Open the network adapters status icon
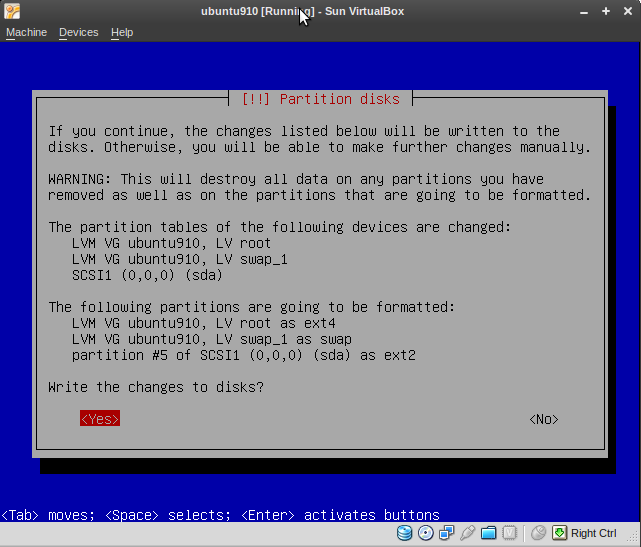The height and width of the screenshot is (547, 641). [446, 533]
